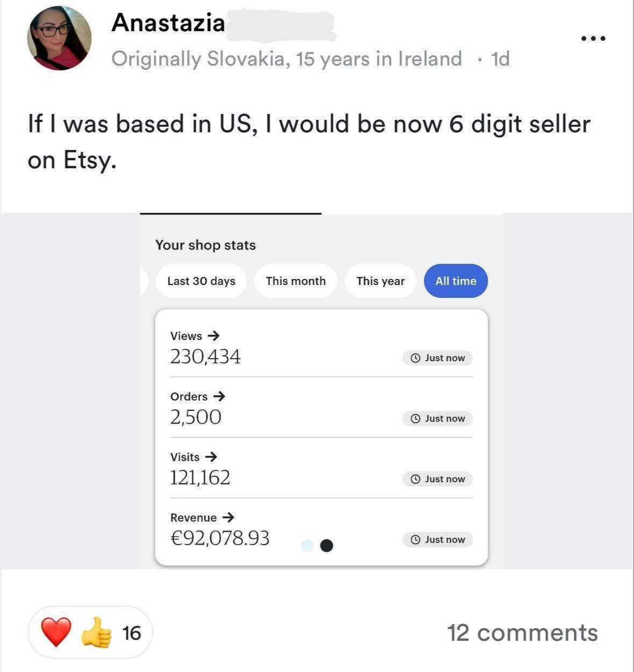
Task: Click Anastazia's profile picture
Action: (x=59, y=38)
